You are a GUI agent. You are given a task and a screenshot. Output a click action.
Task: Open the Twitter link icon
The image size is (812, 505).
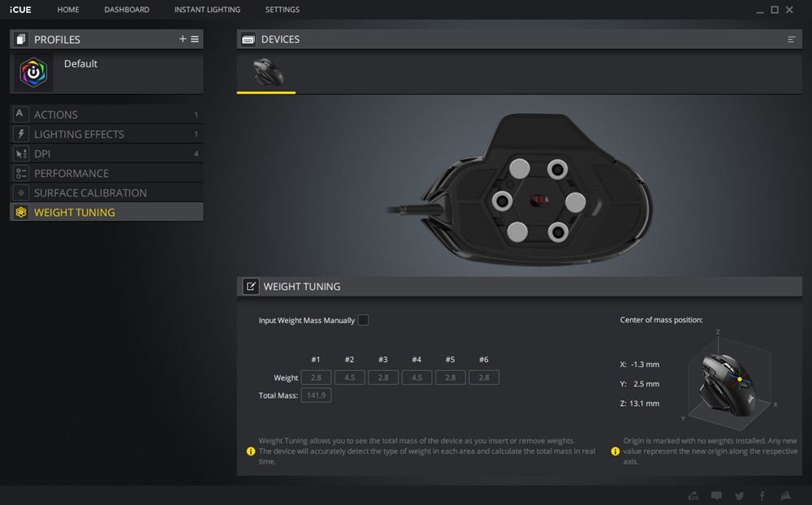tap(740, 496)
